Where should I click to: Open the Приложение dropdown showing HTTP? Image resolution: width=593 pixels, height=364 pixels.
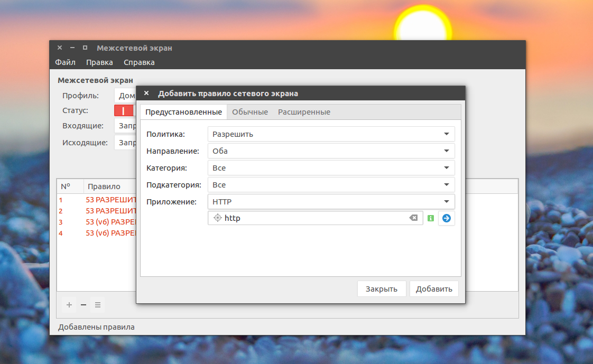tap(331, 201)
